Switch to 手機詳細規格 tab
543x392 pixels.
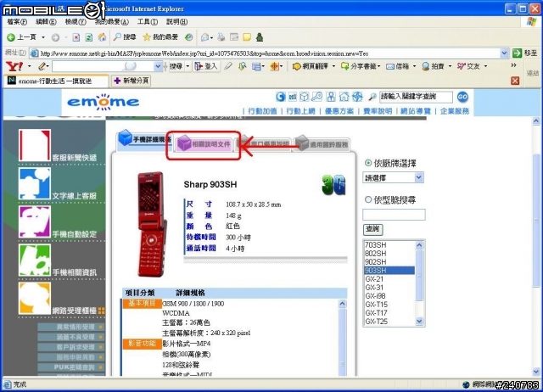(x=145, y=139)
